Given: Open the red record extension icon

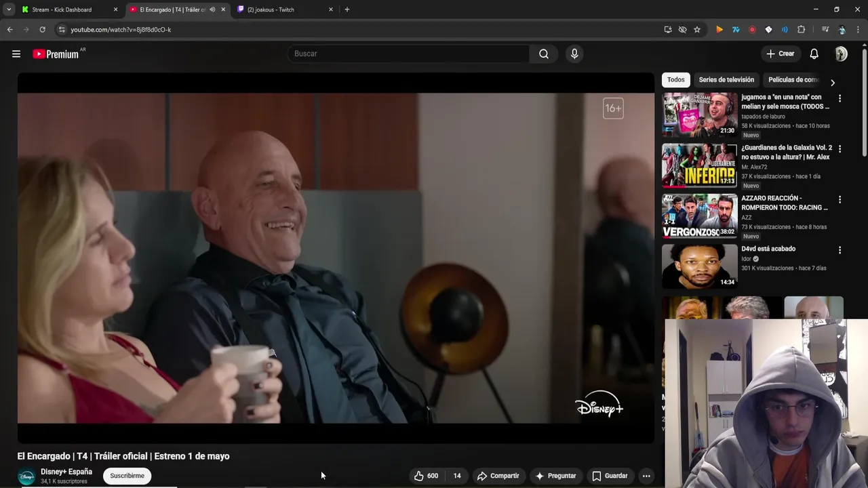Looking at the screenshot, I should pyautogui.click(x=752, y=30).
